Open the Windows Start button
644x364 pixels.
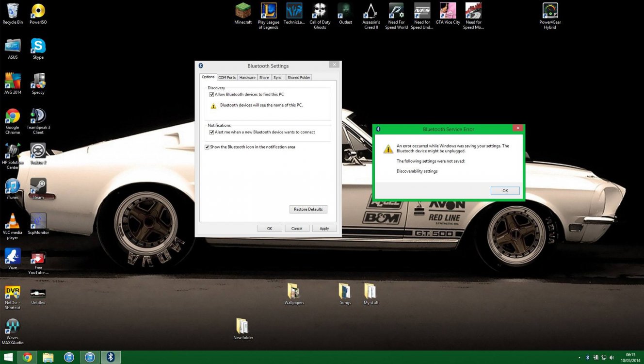tap(8, 357)
